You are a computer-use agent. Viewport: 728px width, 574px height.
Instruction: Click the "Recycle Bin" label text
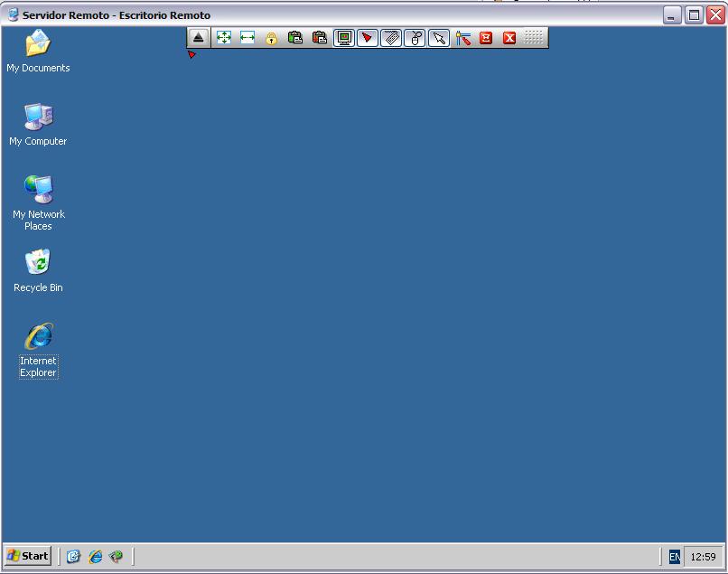coord(38,287)
